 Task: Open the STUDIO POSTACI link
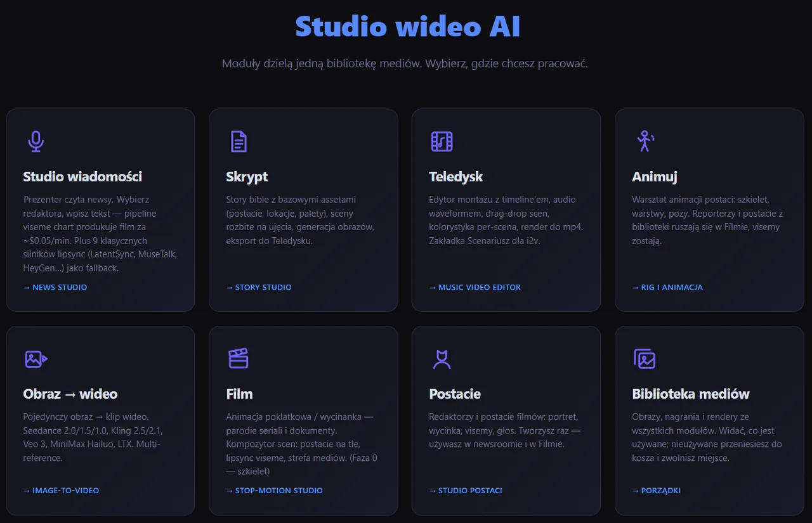click(x=466, y=490)
